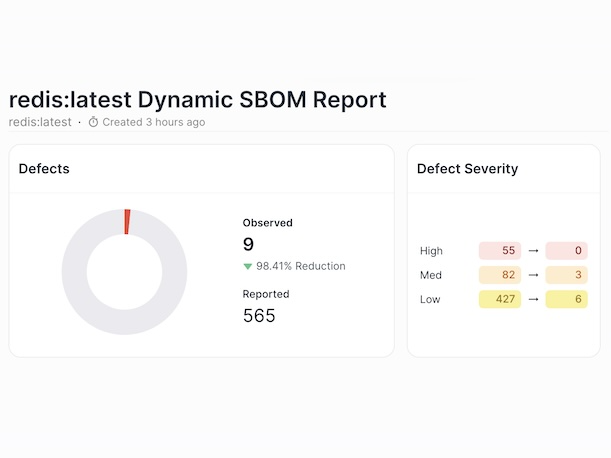Viewport: 611px width, 458px height.
Task: Click the Observed defect count 9
Action: coord(248,244)
